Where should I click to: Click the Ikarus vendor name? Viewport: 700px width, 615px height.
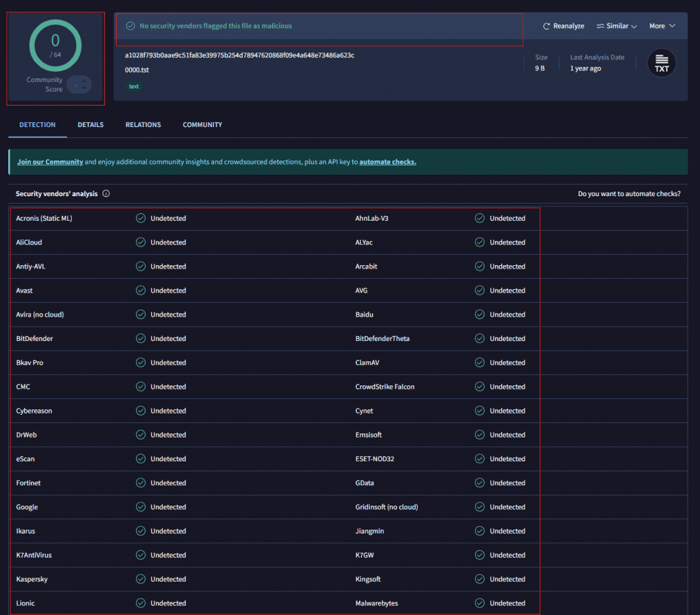[x=25, y=531]
